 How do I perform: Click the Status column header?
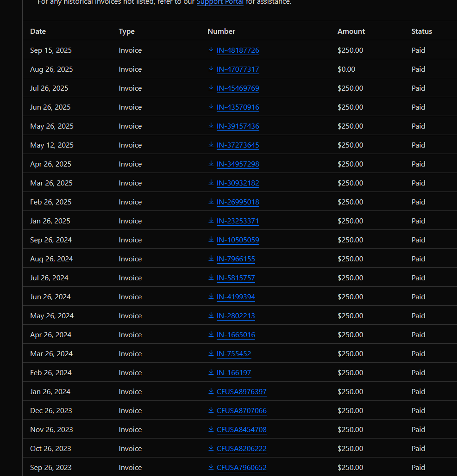(x=422, y=31)
